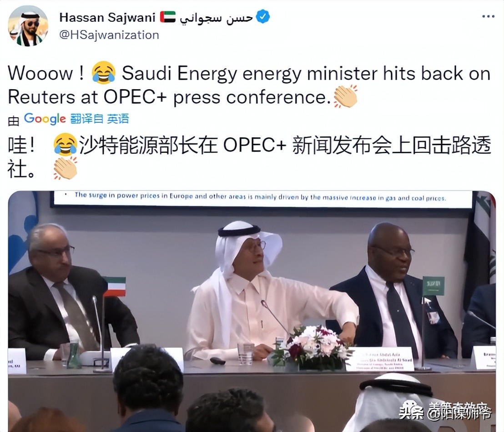Open the three-dot more options menu
The width and height of the screenshot is (504, 432).
(x=488, y=16)
